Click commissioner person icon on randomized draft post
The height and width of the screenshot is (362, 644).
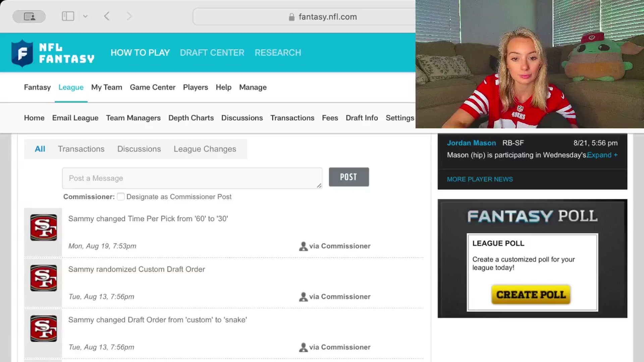click(x=303, y=297)
